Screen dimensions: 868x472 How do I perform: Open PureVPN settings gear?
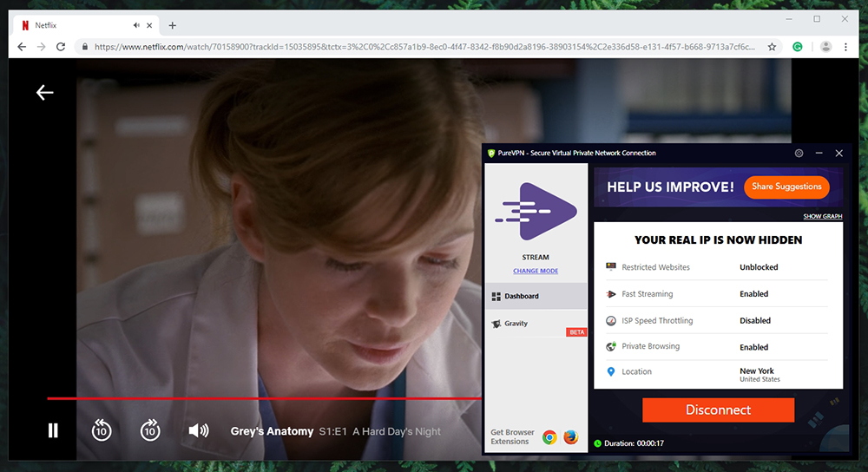click(x=799, y=154)
